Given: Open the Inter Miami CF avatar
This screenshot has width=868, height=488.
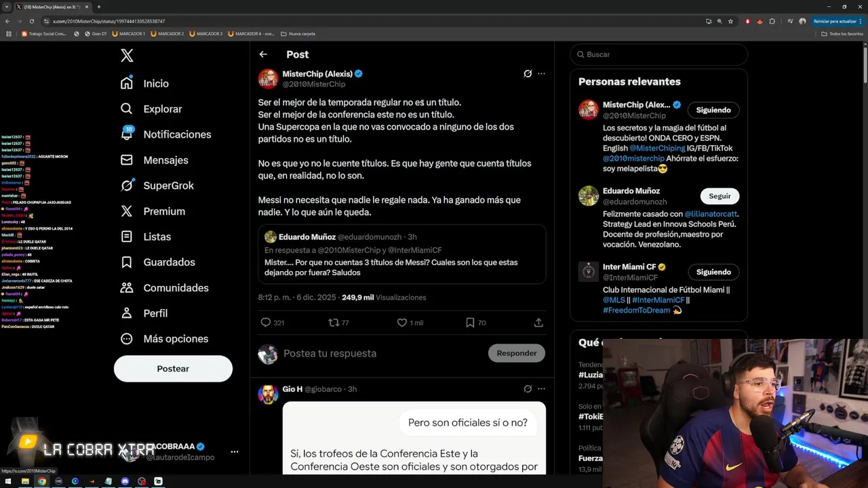Looking at the screenshot, I should 589,272.
